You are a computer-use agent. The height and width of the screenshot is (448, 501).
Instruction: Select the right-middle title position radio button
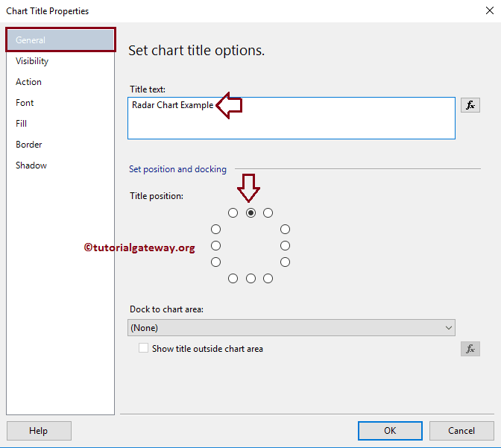[x=285, y=245]
